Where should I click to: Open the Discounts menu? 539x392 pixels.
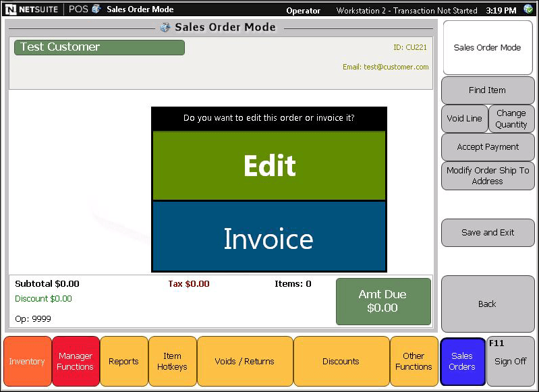click(x=341, y=362)
